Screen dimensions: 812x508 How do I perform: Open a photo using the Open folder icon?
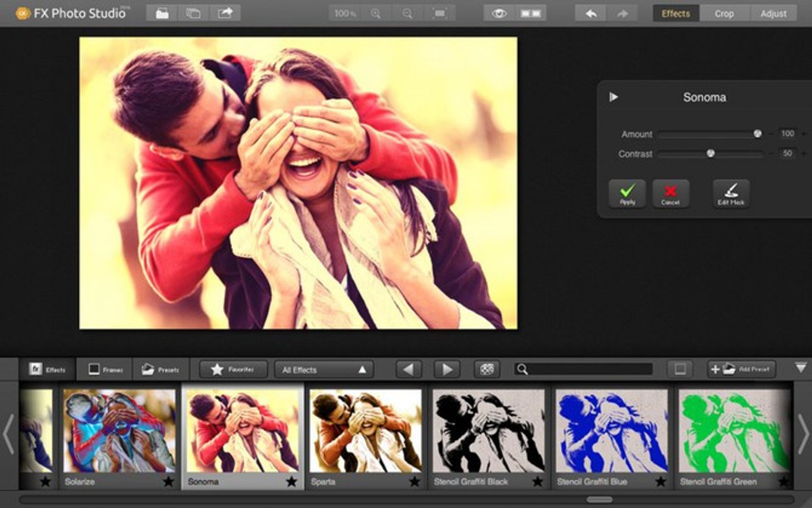point(162,13)
